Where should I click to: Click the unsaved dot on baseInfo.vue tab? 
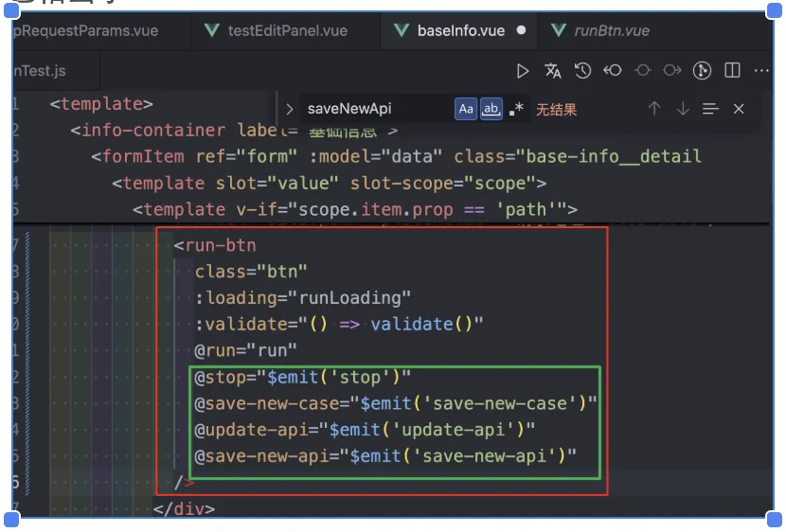pos(521,30)
